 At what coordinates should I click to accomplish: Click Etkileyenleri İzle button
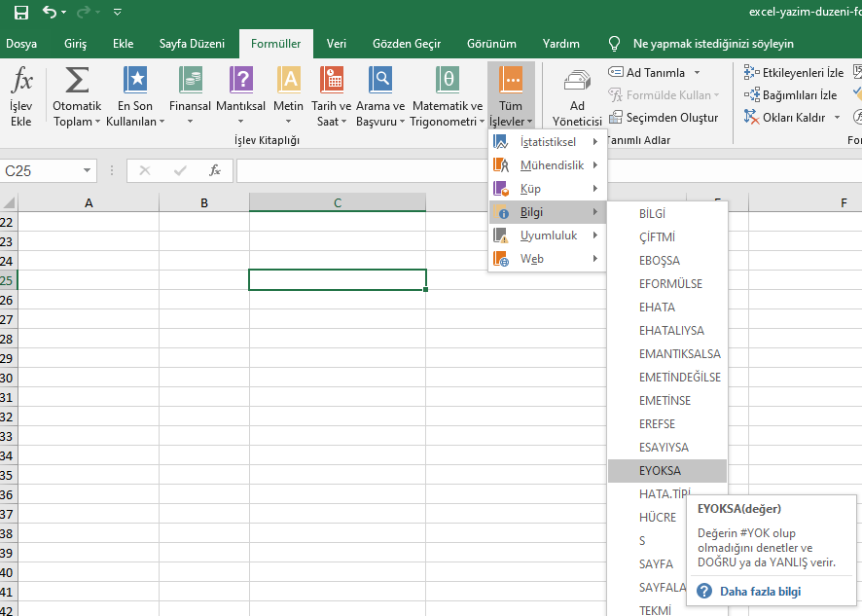pos(795,73)
